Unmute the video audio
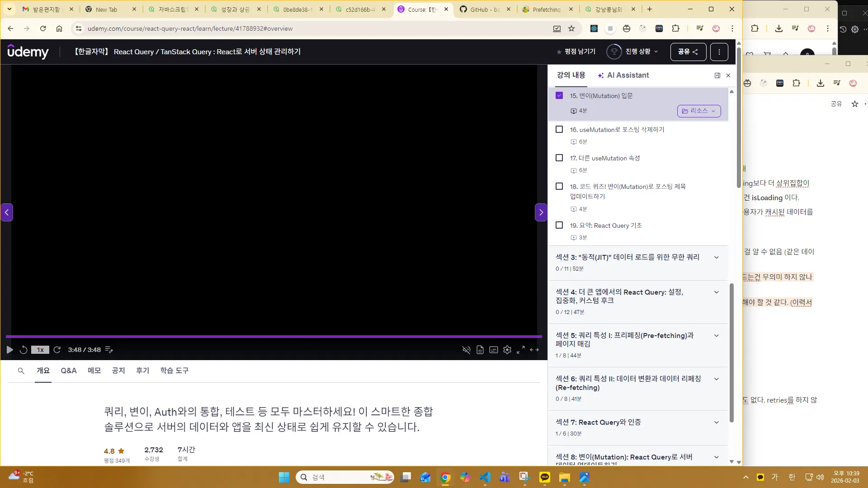The height and width of the screenshot is (488, 868). click(x=466, y=350)
